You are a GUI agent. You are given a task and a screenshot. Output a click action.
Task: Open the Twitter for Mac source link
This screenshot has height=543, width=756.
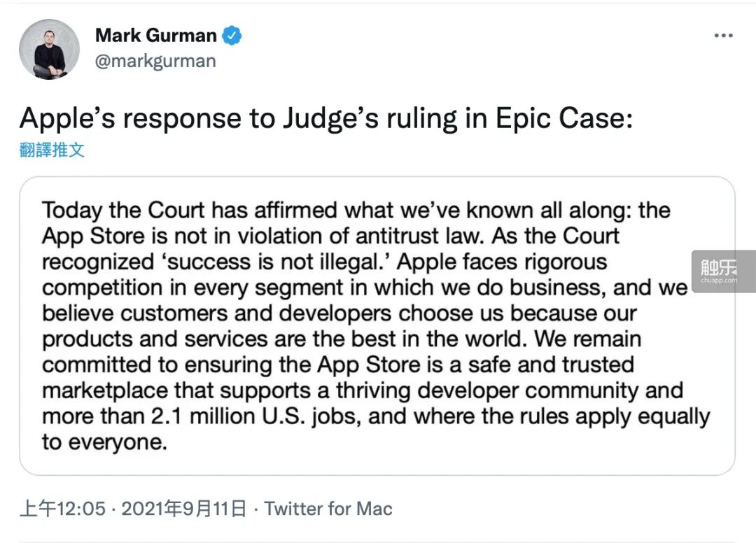(328, 509)
